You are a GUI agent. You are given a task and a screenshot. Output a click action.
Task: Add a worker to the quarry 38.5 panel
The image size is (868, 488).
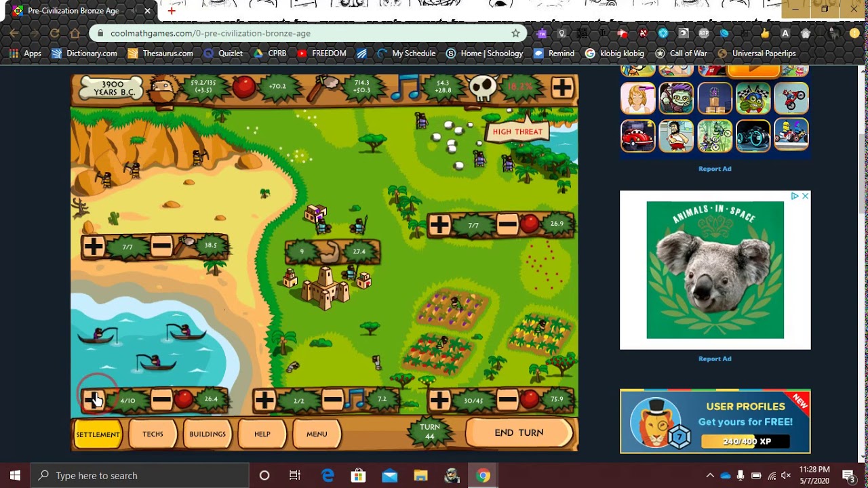point(93,246)
